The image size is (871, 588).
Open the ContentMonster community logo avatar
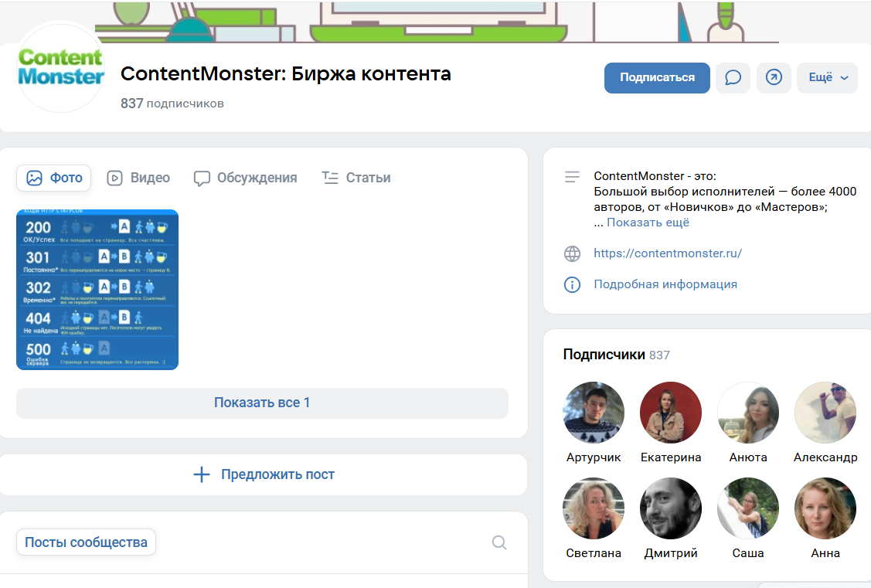pos(60,69)
